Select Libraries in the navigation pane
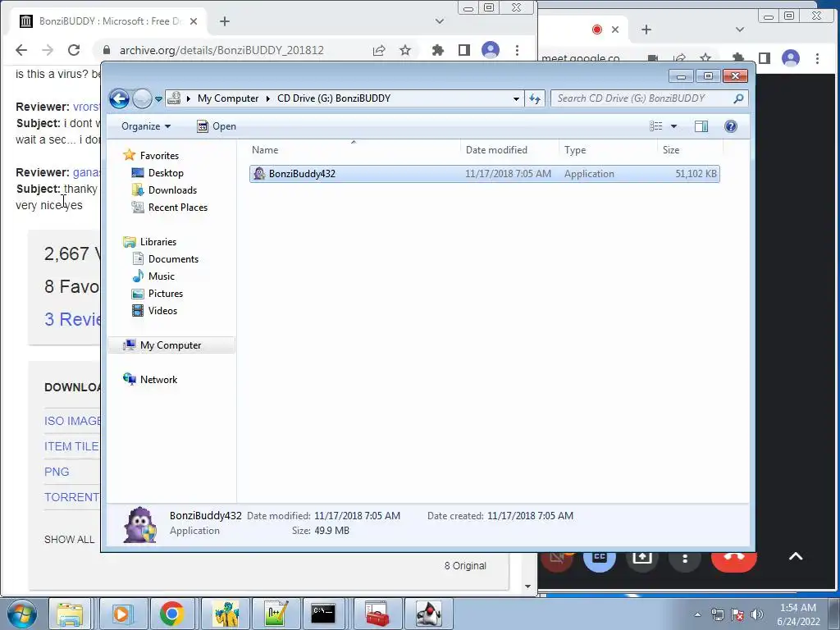The image size is (840, 630). (x=158, y=242)
